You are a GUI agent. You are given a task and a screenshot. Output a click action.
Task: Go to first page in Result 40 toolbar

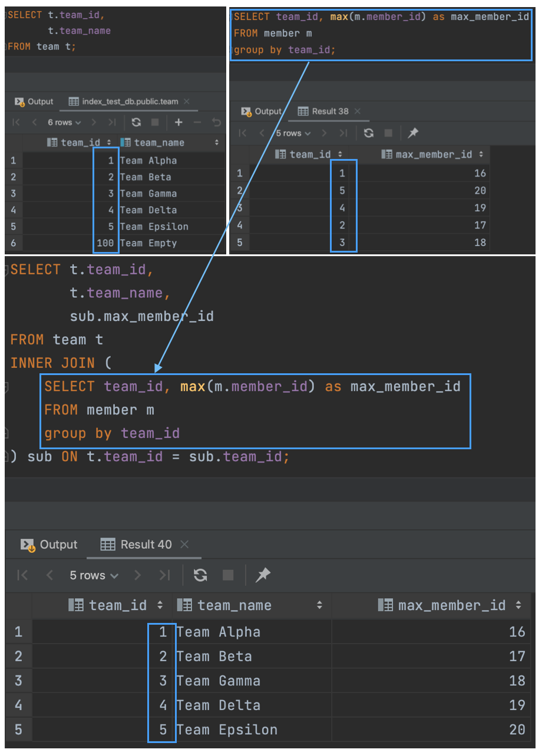click(22, 575)
